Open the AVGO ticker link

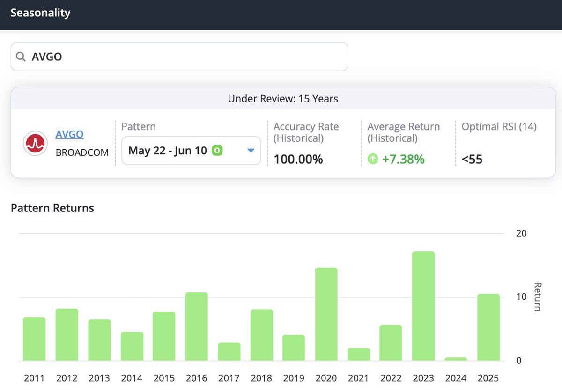pos(69,134)
